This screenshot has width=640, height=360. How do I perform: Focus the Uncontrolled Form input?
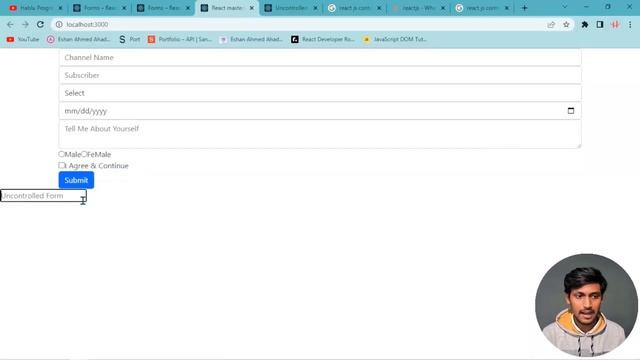click(43, 196)
